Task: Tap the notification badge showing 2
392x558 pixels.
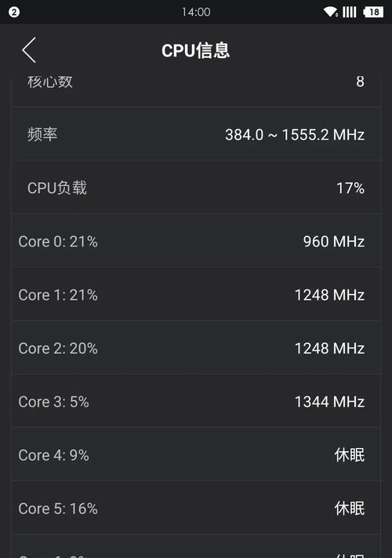Action: (14, 12)
